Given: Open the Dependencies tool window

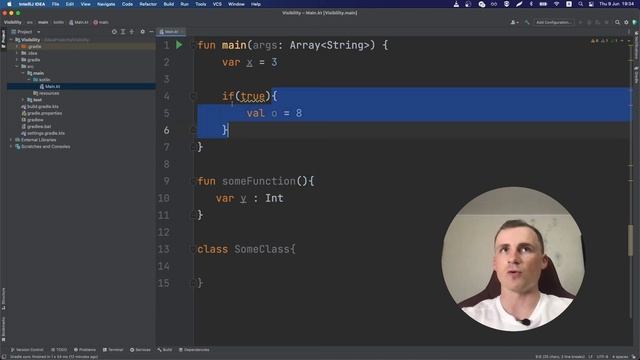Looking at the screenshot, I should tap(194, 350).
